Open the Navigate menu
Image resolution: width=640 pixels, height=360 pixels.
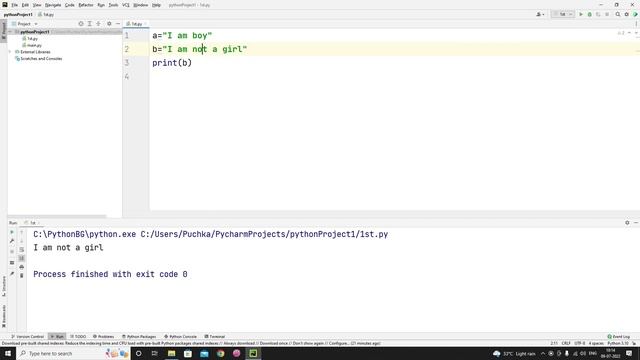53,5
